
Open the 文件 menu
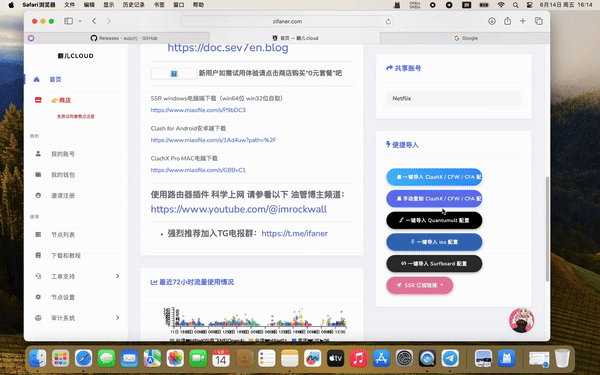[x=69, y=5]
